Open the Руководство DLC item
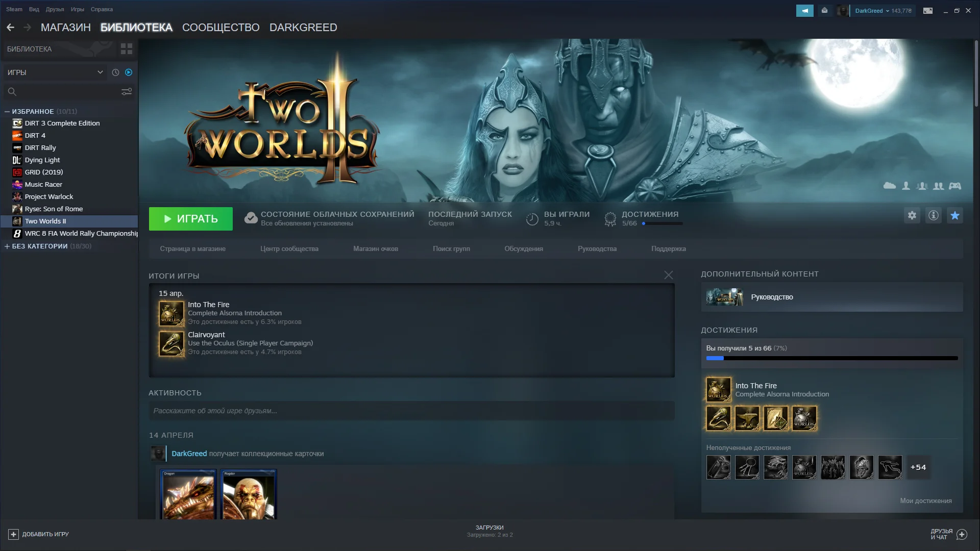The image size is (980, 551). click(832, 297)
